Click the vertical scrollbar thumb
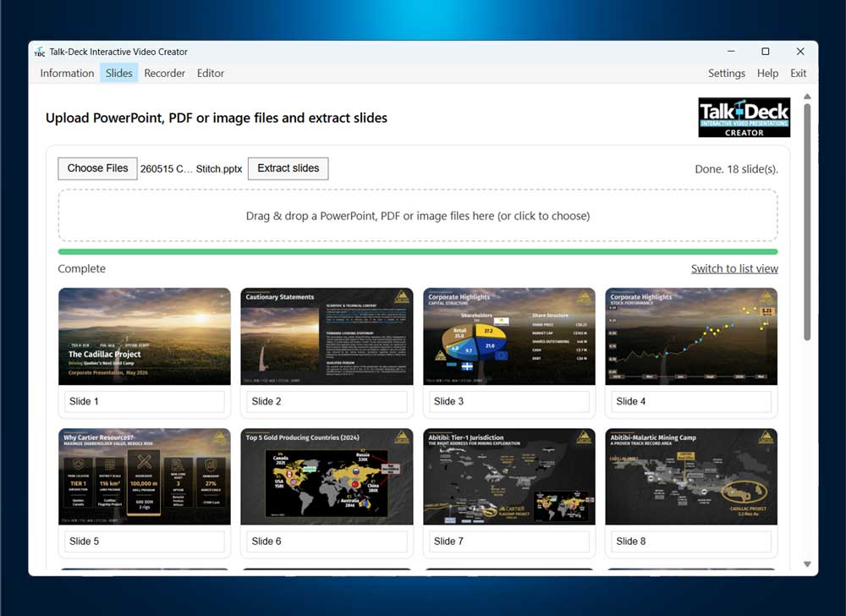 (x=807, y=222)
